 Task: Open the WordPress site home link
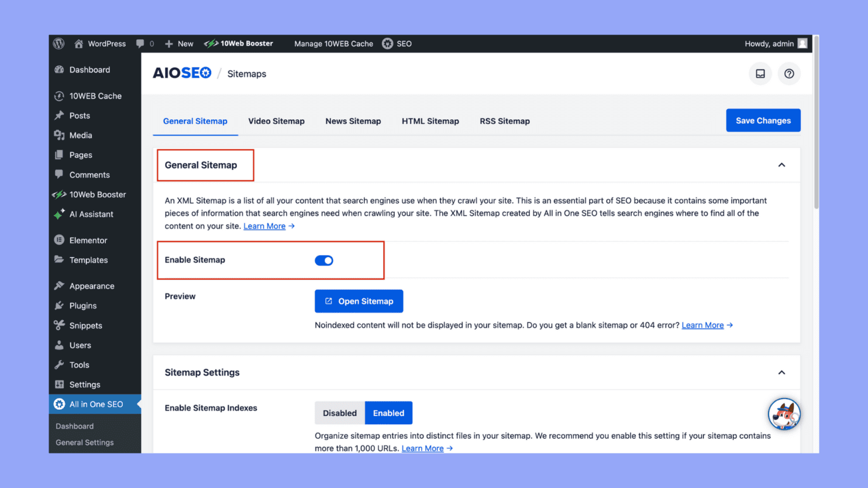[99, 44]
